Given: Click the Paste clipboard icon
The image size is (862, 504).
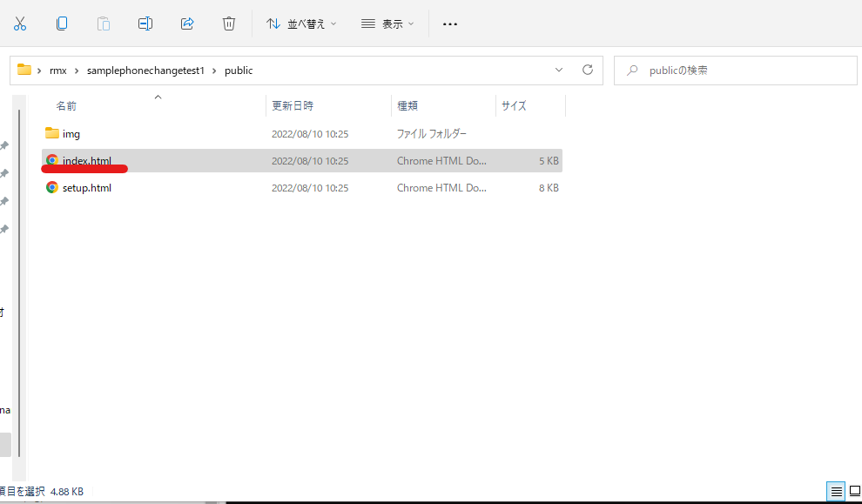Looking at the screenshot, I should [x=104, y=24].
